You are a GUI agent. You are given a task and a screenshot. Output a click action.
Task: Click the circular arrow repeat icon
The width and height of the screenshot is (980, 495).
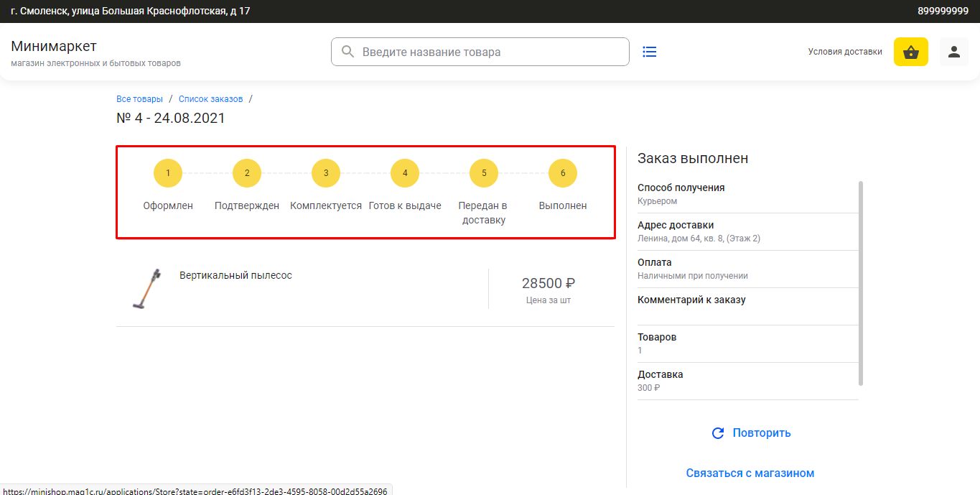point(717,433)
